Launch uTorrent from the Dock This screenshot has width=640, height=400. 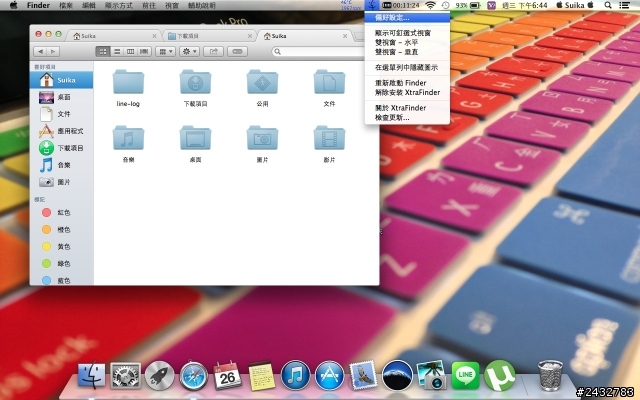(499, 375)
